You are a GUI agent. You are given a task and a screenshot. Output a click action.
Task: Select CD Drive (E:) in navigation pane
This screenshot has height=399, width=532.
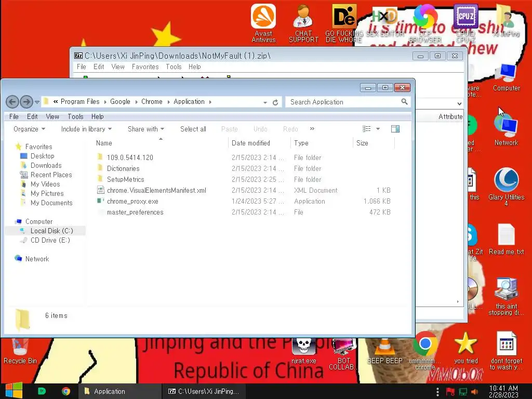pos(50,240)
